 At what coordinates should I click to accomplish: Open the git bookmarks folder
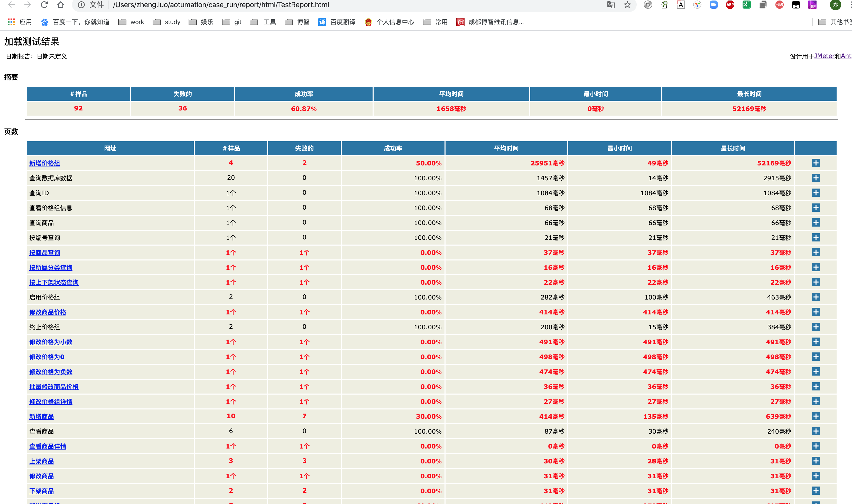point(232,22)
